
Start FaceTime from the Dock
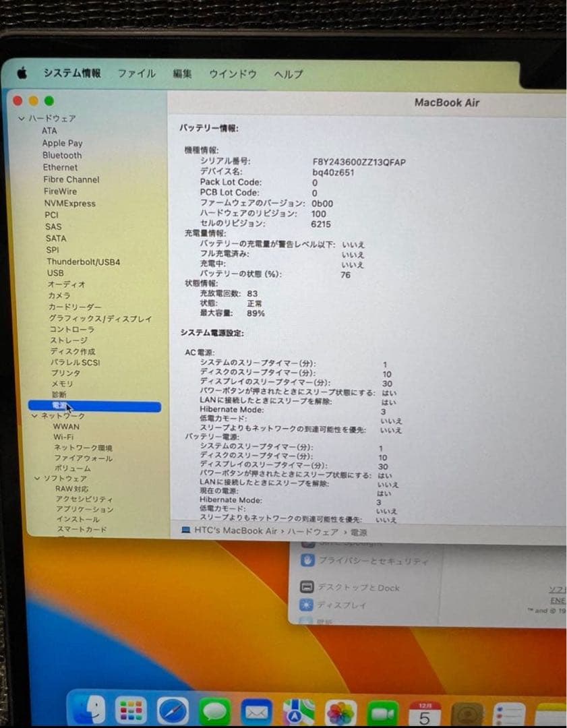pyautogui.click(x=382, y=712)
